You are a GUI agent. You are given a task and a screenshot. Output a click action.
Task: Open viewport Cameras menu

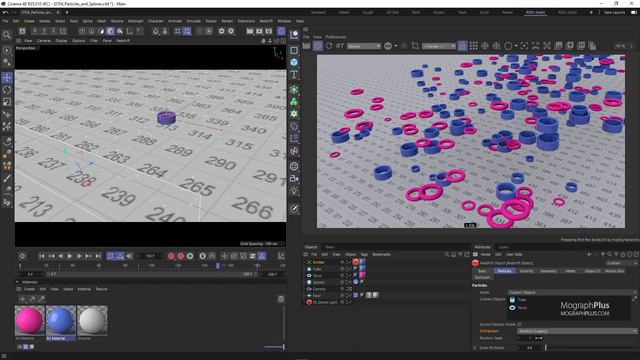pyautogui.click(x=44, y=41)
